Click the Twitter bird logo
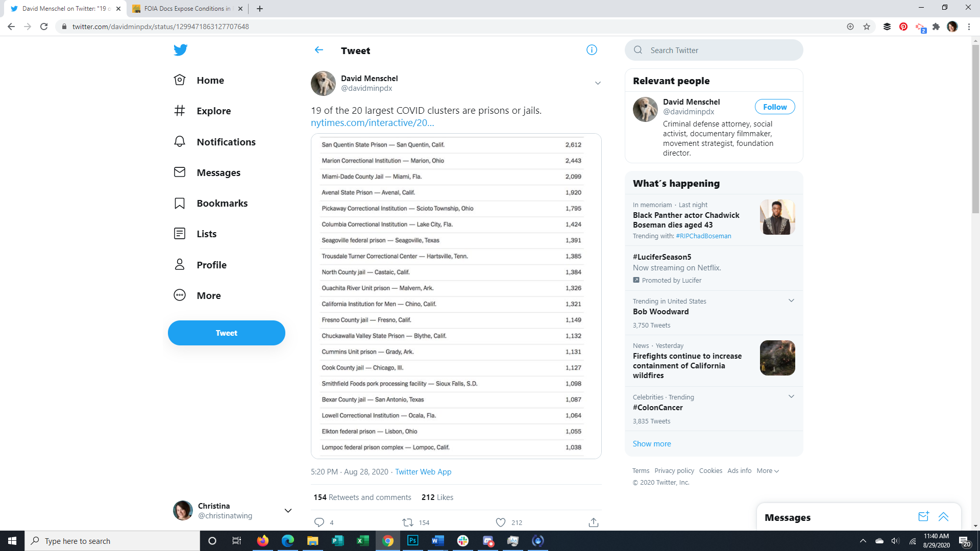 180,50
